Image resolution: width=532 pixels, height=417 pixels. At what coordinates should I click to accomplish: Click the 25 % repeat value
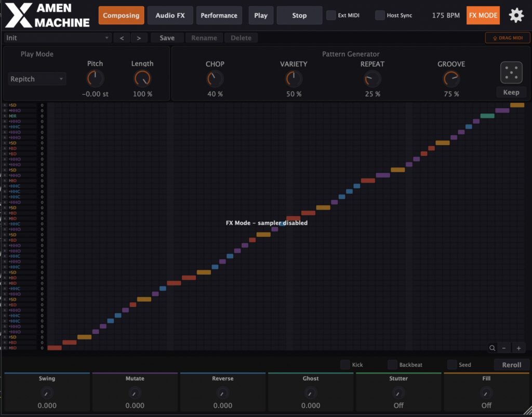coord(372,94)
